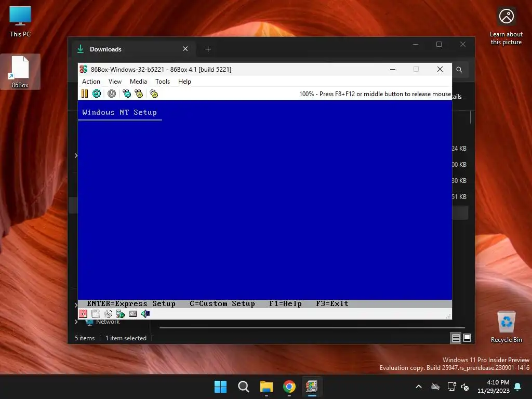Send Ctrl+Alt+Del using the teal keys toolbar icon
This screenshot has height=399, width=532.
[x=127, y=94]
